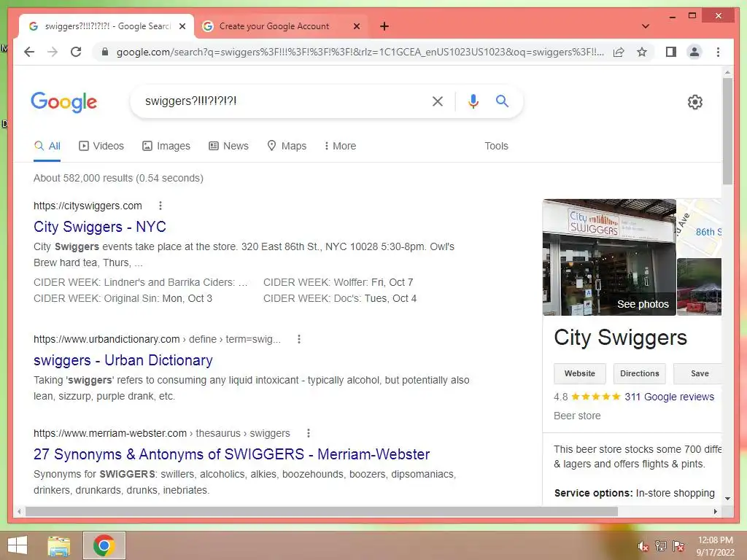The height and width of the screenshot is (560, 747).
Task: Open the Chrome profile avatar
Action: 694,52
